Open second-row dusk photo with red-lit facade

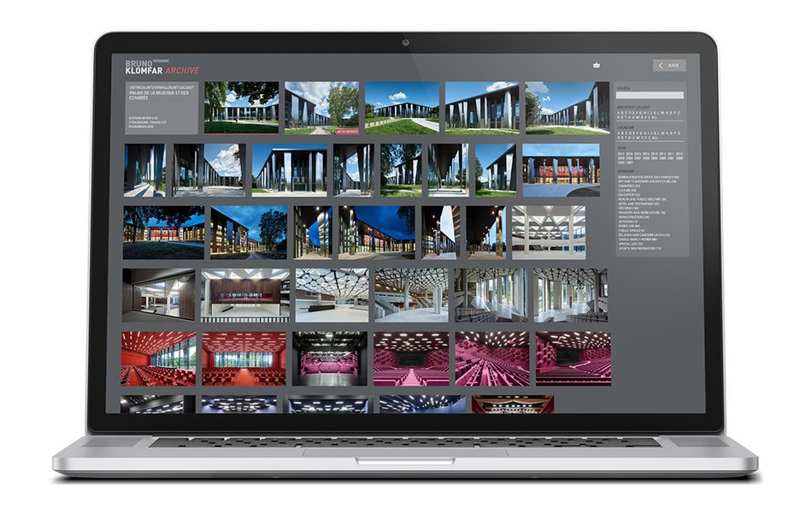[561, 170]
